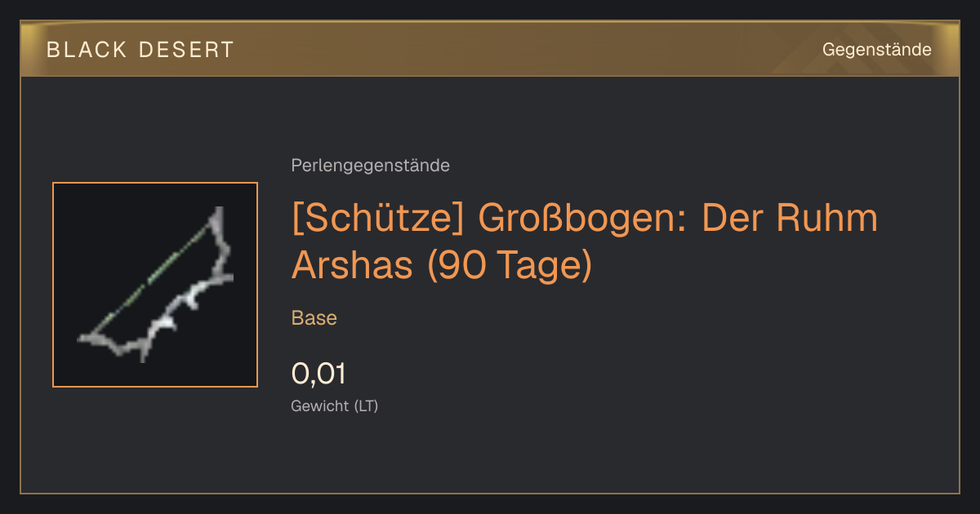
Task: Go to the Gegenstände section
Action: [876, 50]
